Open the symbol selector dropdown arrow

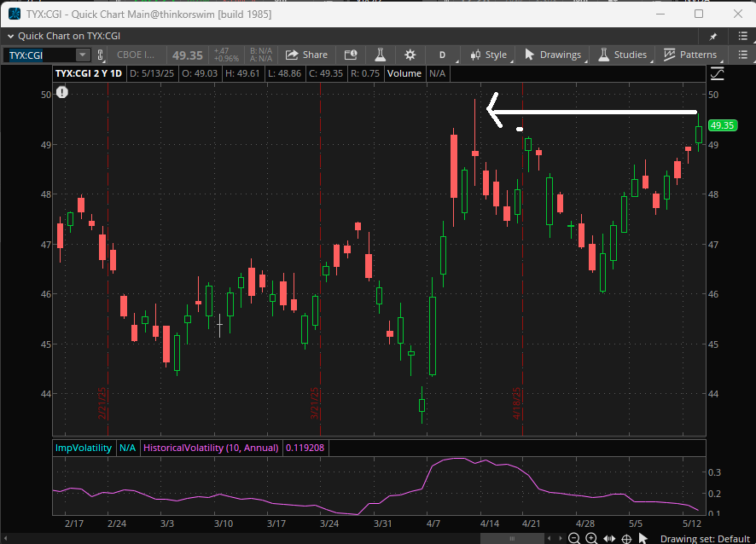(83, 55)
